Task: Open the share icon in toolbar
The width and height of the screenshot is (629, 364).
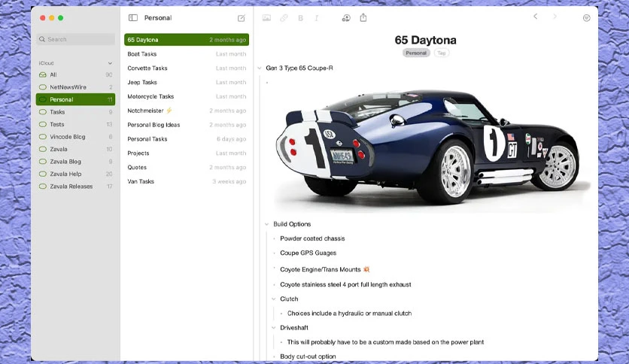Action: point(363,17)
